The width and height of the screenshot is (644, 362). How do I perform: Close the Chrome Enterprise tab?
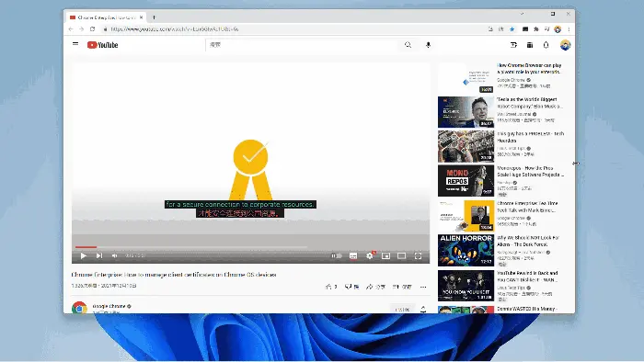(141, 17)
